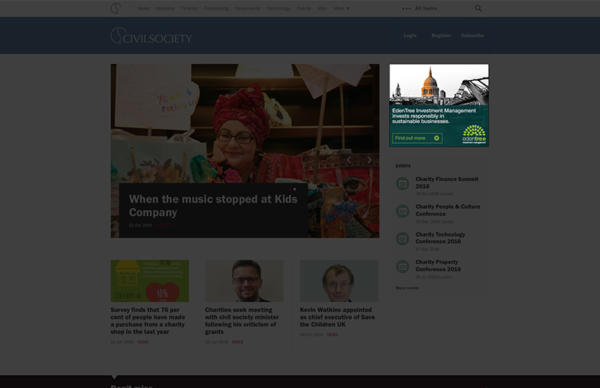The width and height of the screenshot is (600, 388).
Task: Select the second carousel indicator dot
Action: tap(295, 189)
